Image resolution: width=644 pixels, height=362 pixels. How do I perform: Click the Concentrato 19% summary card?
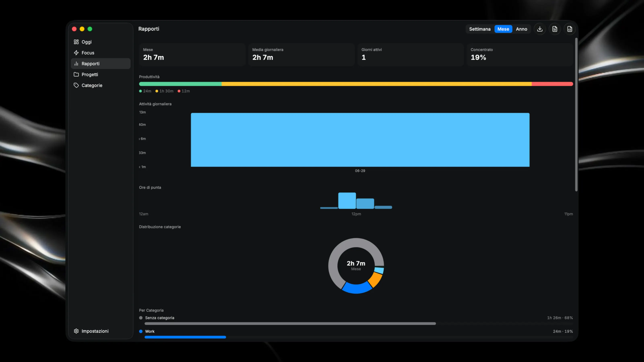point(520,55)
